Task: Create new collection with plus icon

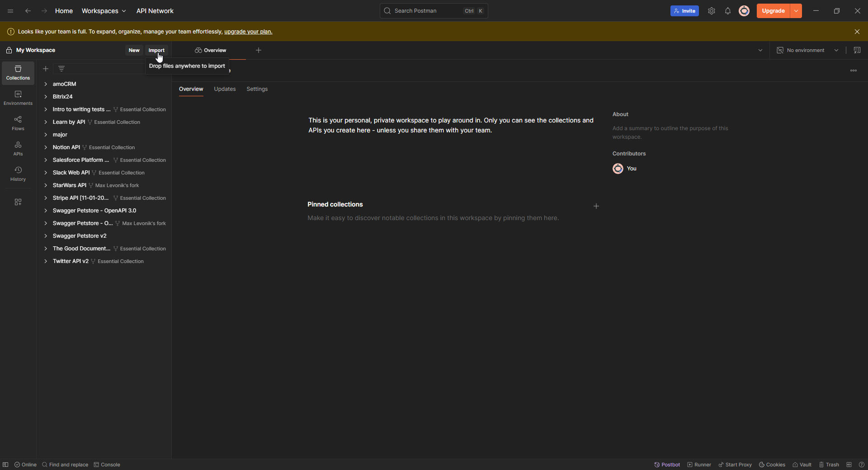Action: (x=46, y=69)
